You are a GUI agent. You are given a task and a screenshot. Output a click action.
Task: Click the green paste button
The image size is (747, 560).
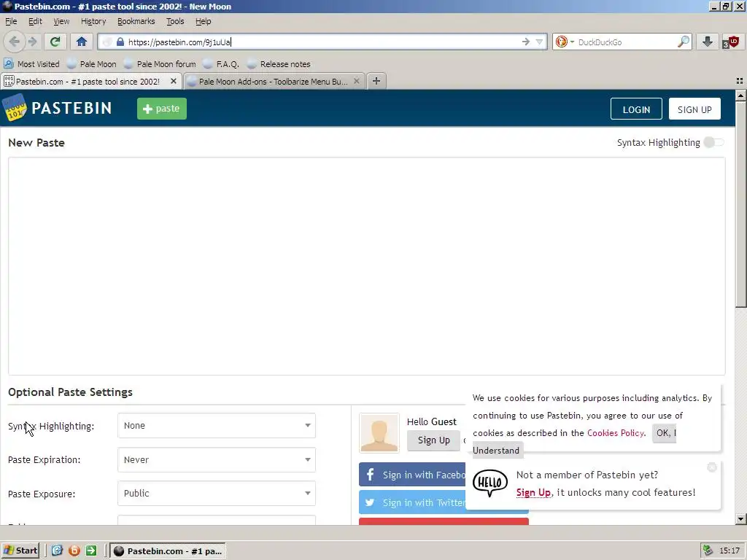tap(162, 109)
